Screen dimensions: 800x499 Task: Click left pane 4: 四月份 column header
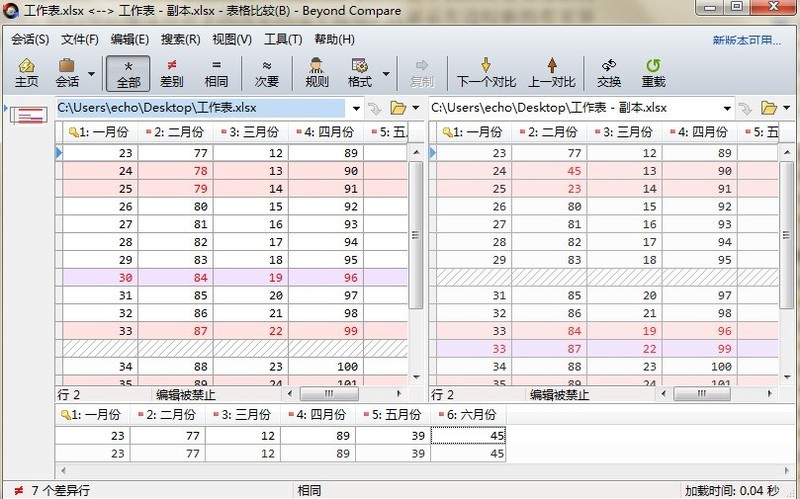point(326,132)
